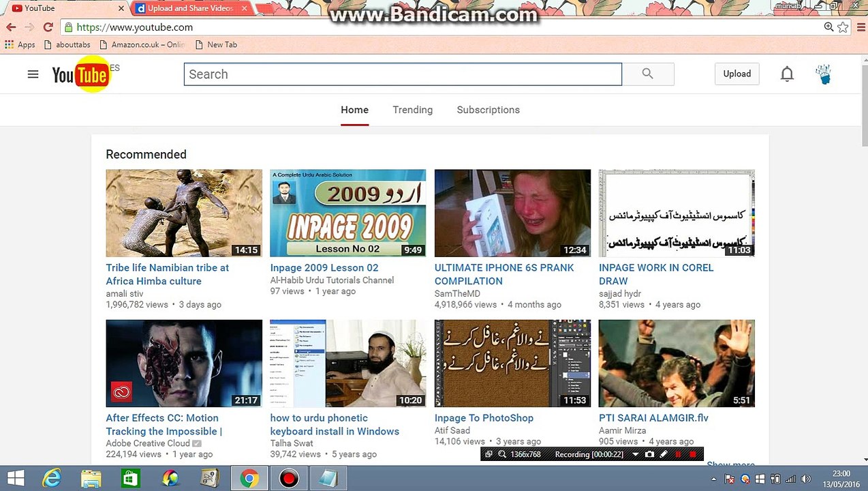
Task: Visit the amali stiv channel
Action: [125, 294]
